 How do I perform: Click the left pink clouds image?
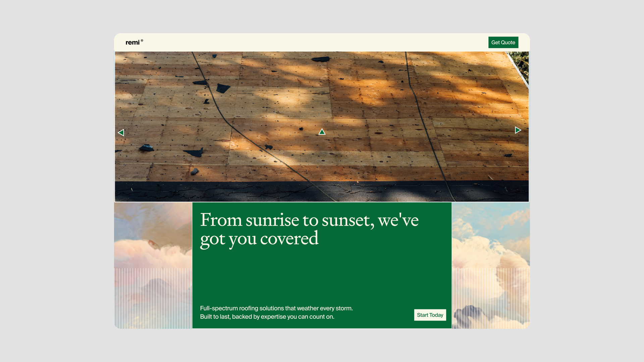153,265
